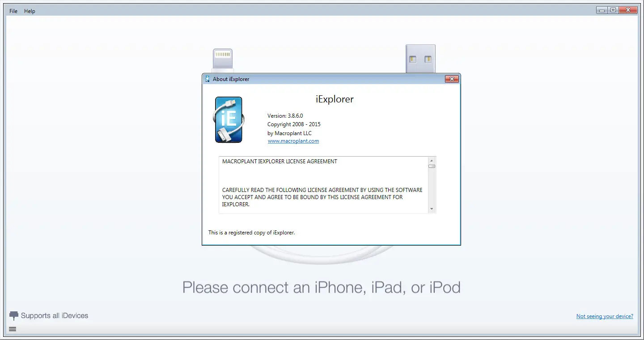The height and width of the screenshot is (340, 644).
Task: Select the license agreement text area
Action: [x=322, y=185]
